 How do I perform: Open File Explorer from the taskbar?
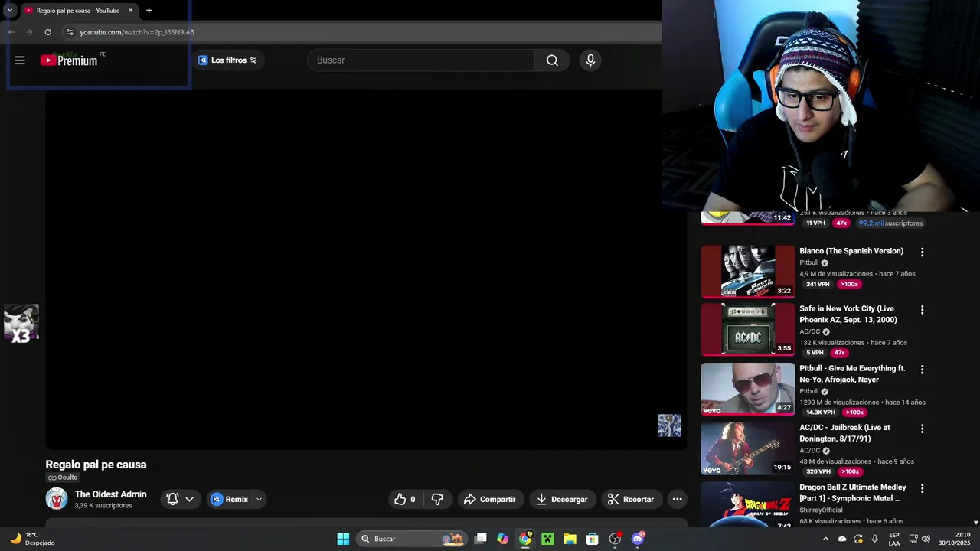coord(570,539)
